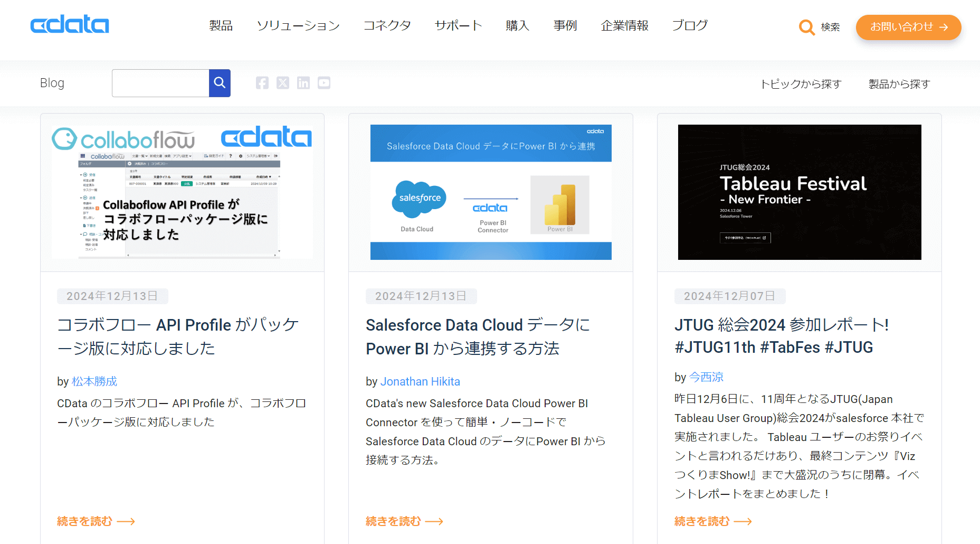Click the date 2024年12月13日 on Salesforce card
The height and width of the screenshot is (544, 980).
click(x=421, y=296)
